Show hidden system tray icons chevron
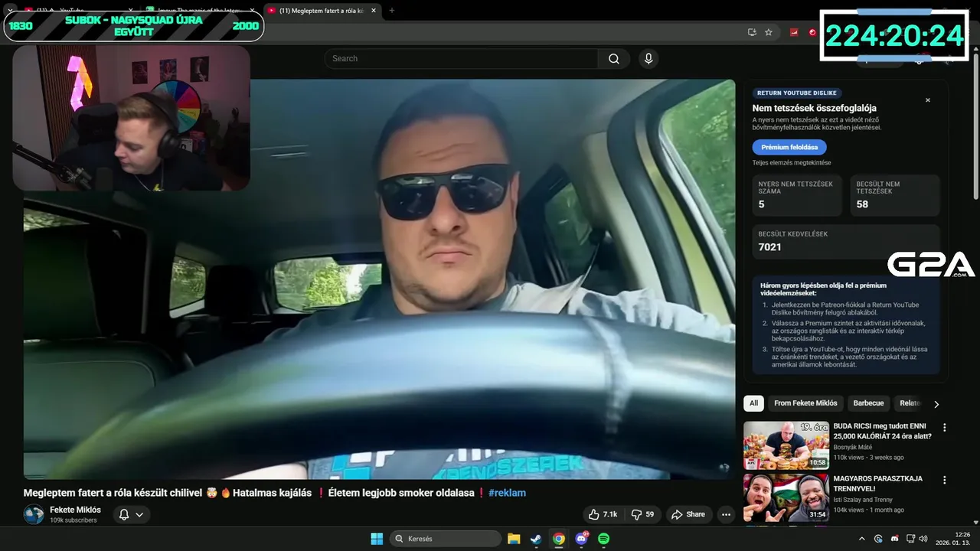 click(x=862, y=539)
